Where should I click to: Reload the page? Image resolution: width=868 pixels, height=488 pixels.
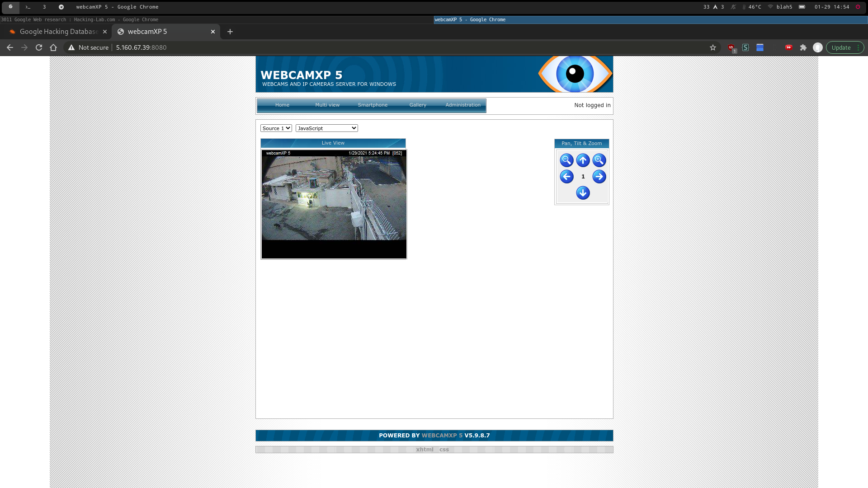tap(39, 47)
